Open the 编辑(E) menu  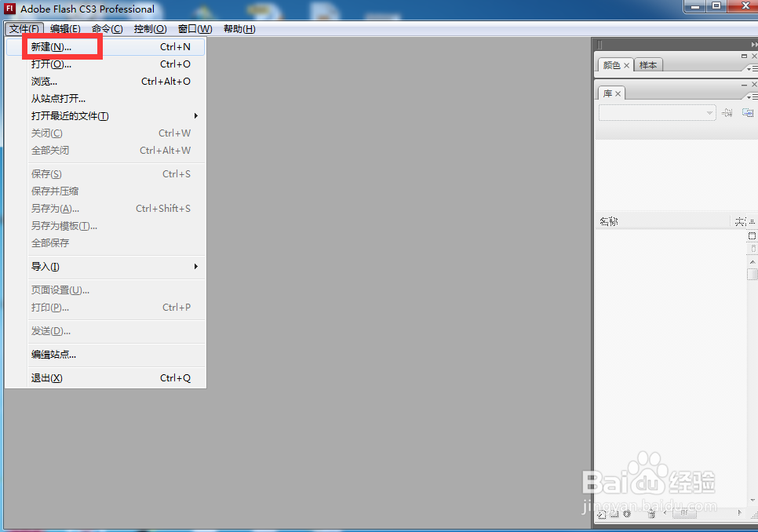pos(65,29)
